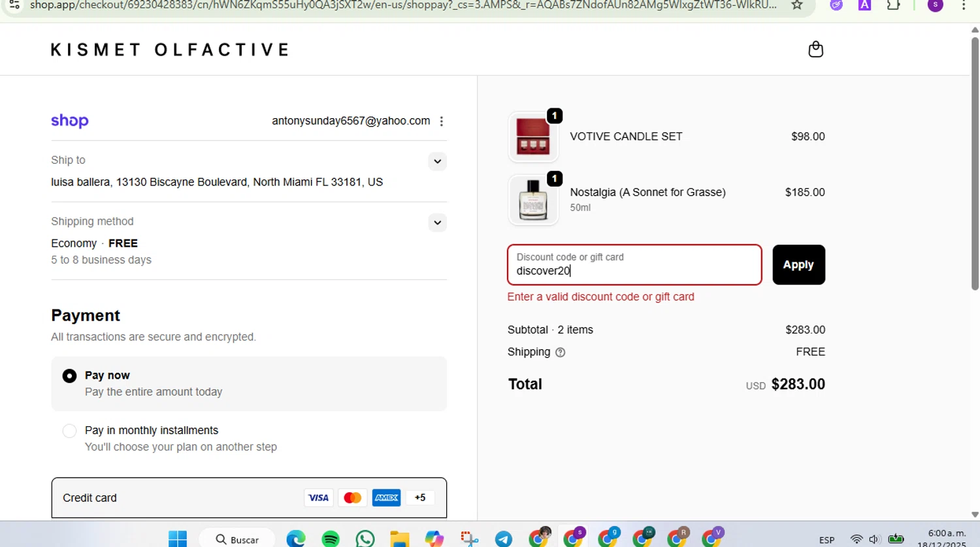Open Wi-Fi network status in system tray
Image resolution: width=980 pixels, height=547 pixels.
[857, 540]
